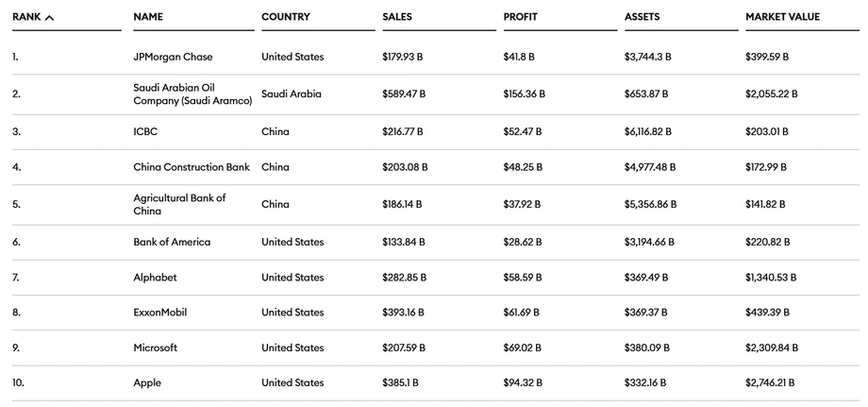Open the JPMorgan Chase company entry
Screen dimensions: 868x407
(173, 57)
